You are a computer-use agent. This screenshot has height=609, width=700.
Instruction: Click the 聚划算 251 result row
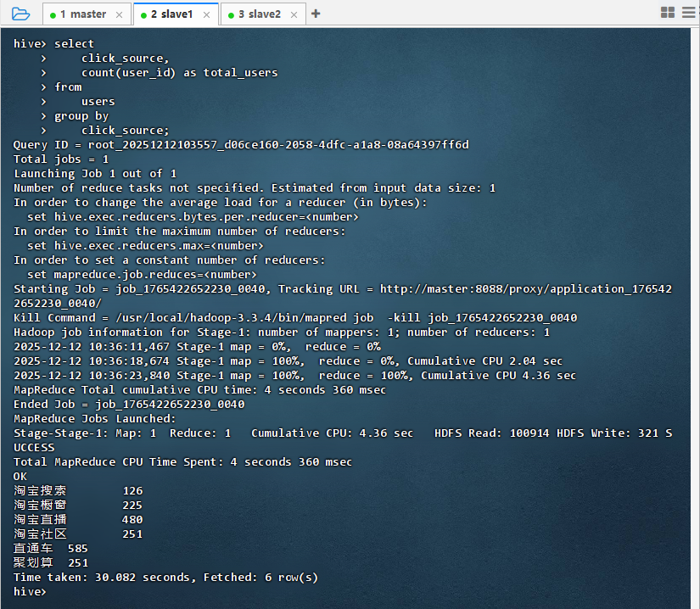[50, 563]
